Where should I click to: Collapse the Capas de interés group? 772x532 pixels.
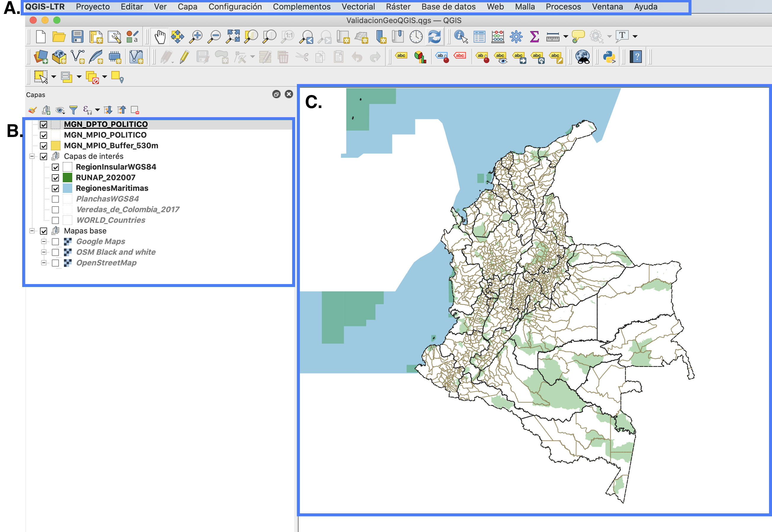point(32,156)
